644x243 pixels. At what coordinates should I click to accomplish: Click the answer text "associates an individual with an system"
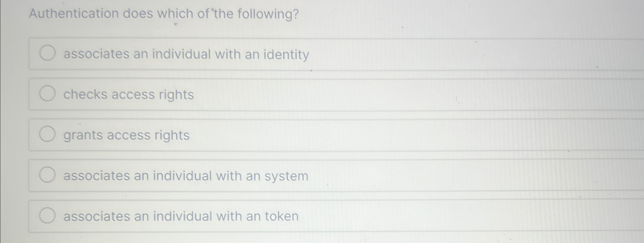186,175
